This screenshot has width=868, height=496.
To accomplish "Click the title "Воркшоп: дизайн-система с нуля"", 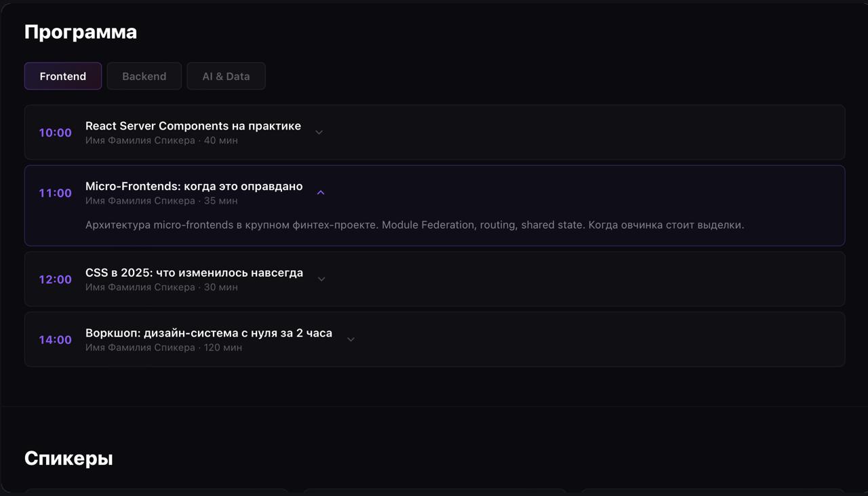I will 209,333.
